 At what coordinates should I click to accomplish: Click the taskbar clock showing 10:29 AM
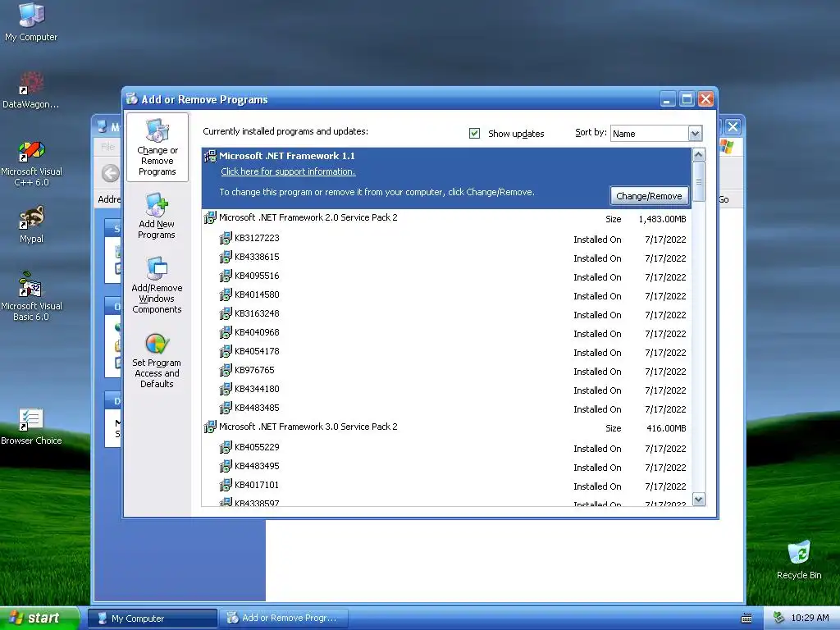point(810,618)
